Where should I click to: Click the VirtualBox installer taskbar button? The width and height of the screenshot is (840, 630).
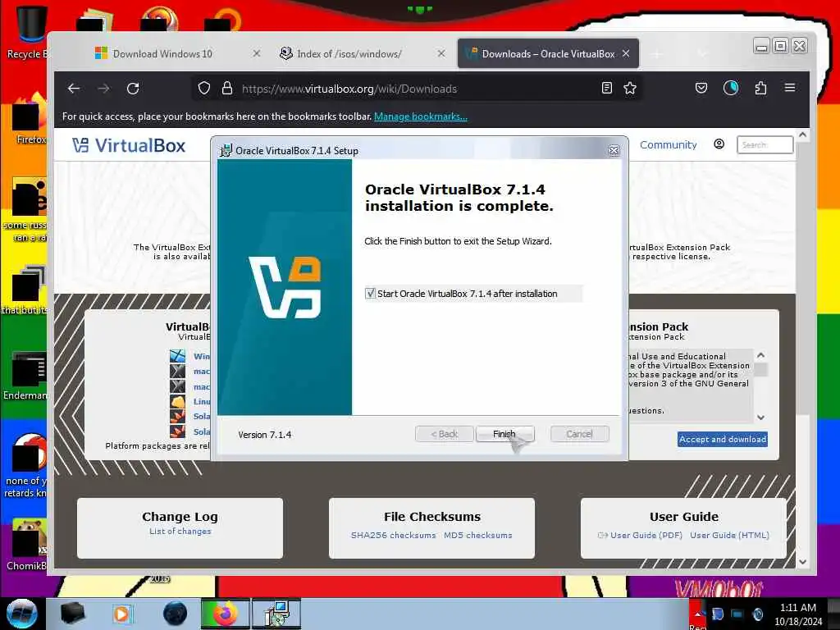click(x=276, y=614)
